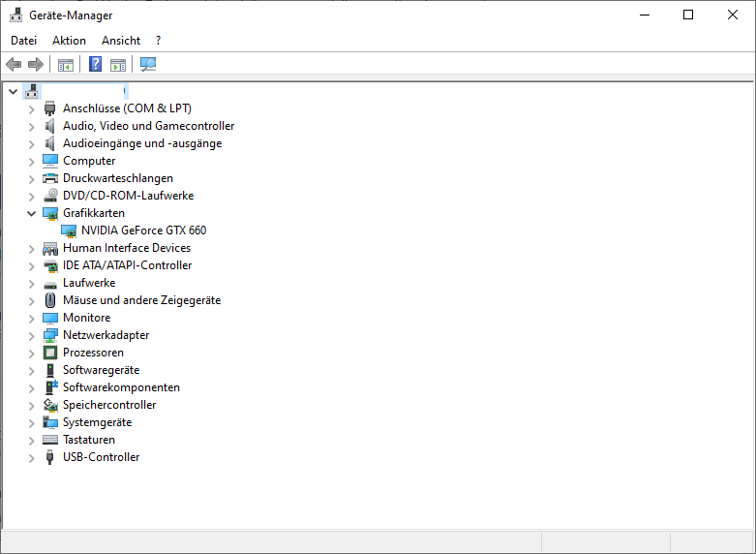Expand Audioeingänge und -ausgänge node
This screenshot has width=756, height=554.
[32, 143]
